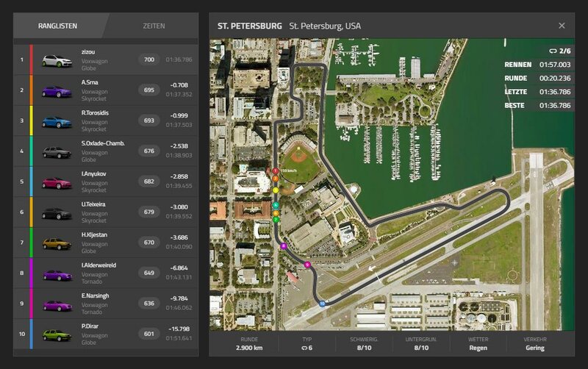Select driver name H.Kljestan
Screen dimensions: 588x369
pos(94,234)
